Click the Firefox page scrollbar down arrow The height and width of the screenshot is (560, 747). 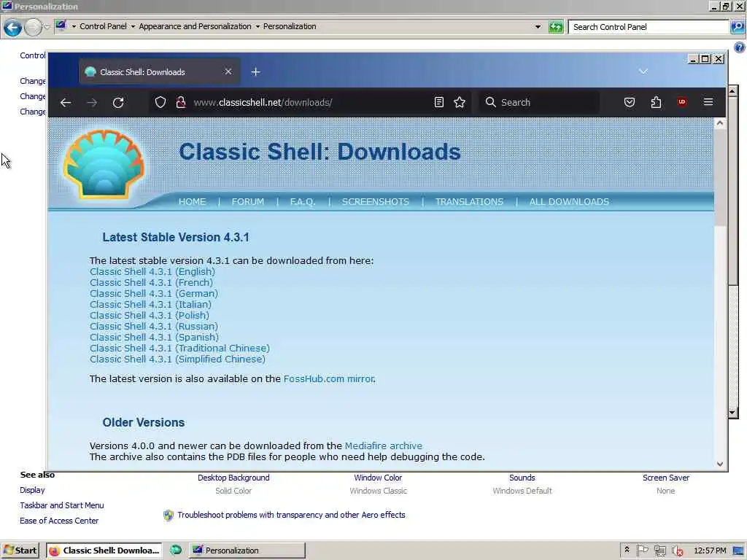pos(720,464)
